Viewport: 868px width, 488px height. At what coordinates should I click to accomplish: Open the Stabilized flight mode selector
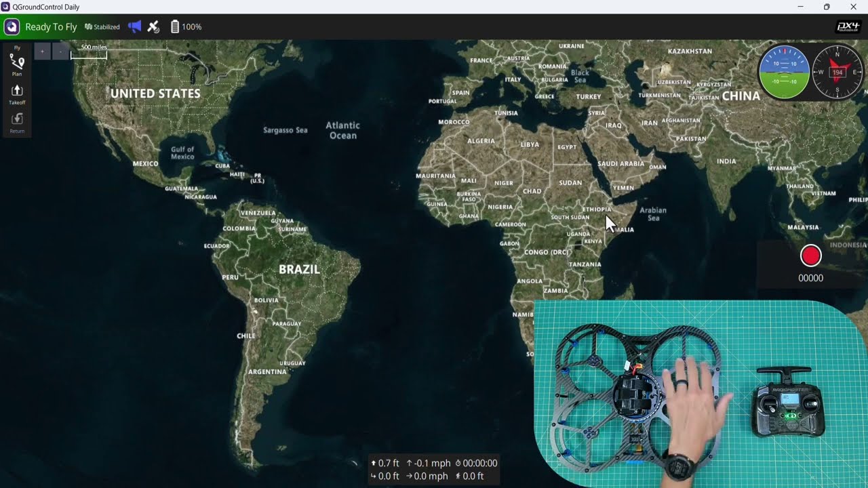click(x=102, y=27)
